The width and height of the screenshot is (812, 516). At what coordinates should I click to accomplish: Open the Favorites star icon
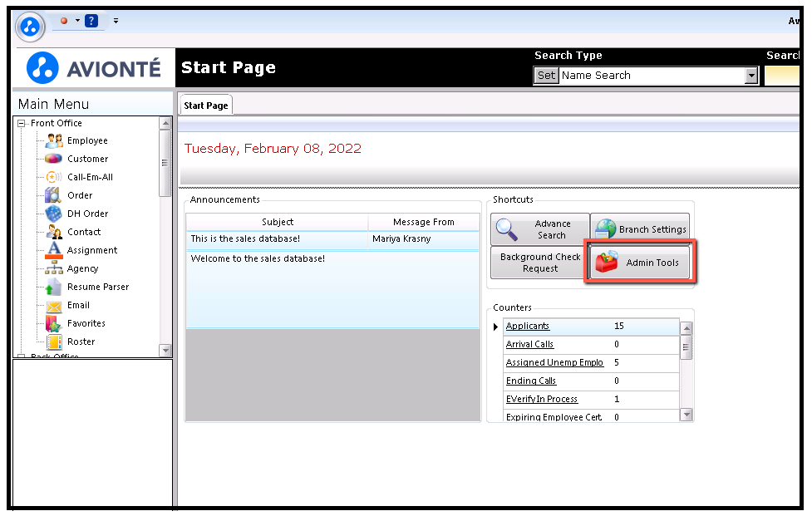[54, 323]
